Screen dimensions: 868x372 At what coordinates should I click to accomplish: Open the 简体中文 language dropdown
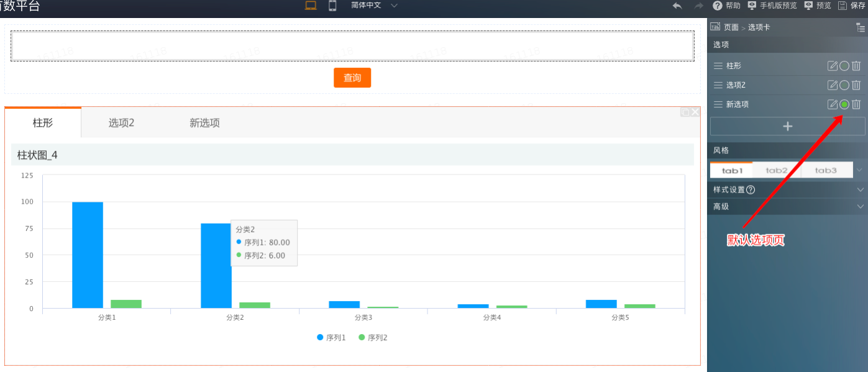tap(374, 5)
